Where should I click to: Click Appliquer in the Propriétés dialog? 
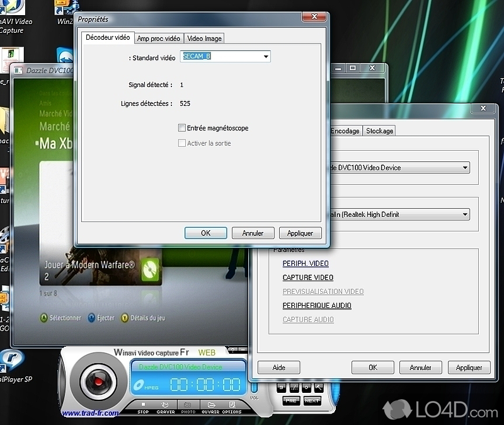click(x=300, y=233)
